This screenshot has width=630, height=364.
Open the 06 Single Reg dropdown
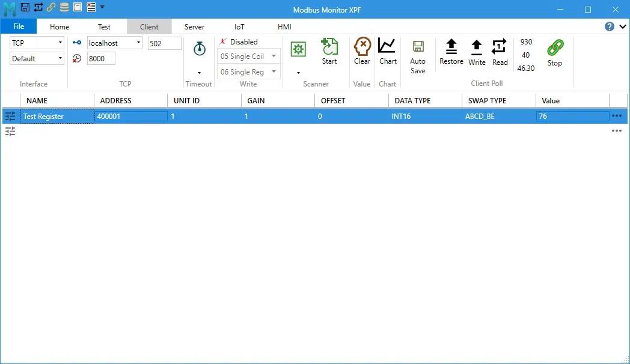tap(249, 72)
